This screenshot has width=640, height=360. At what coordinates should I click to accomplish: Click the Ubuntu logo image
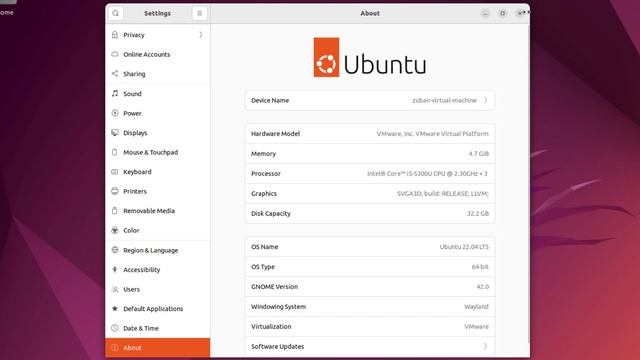pos(370,57)
